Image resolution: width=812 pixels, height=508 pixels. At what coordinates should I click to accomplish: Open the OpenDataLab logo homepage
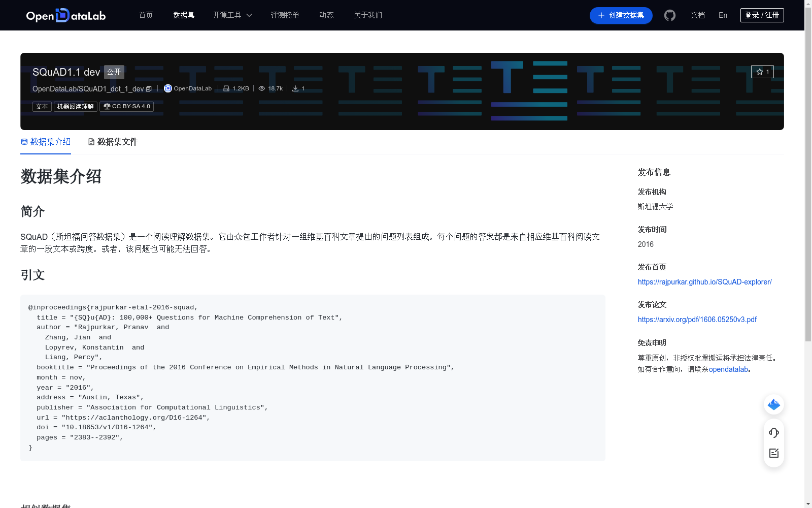[66, 15]
